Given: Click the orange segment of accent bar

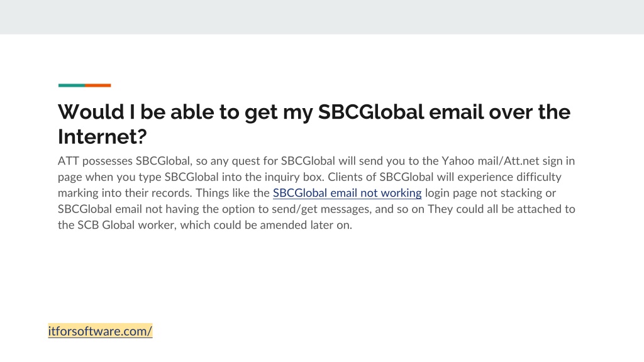Looking at the screenshot, I should [97, 85].
